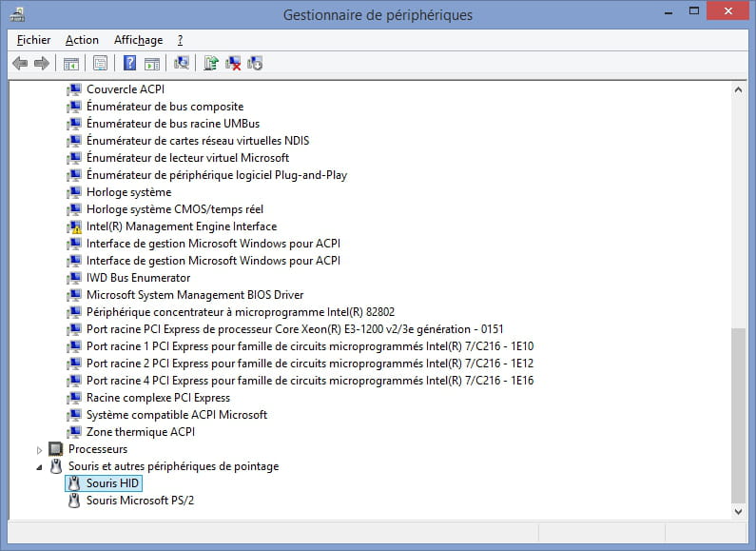Collapse Souris et autres périphériques de pointage
Viewport: 756px width, 551px height.
coord(39,467)
